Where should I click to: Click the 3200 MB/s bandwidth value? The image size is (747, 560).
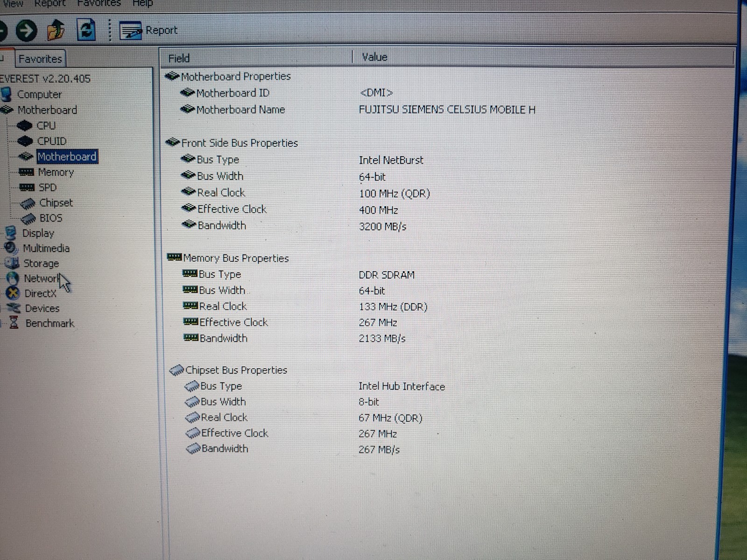pyautogui.click(x=382, y=227)
